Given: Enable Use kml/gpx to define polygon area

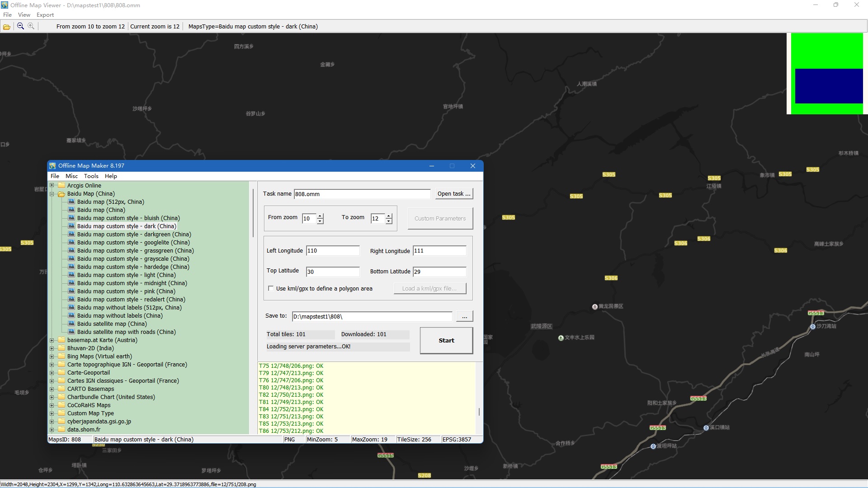Looking at the screenshot, I should pyautogui.click(x=271, y=288).
